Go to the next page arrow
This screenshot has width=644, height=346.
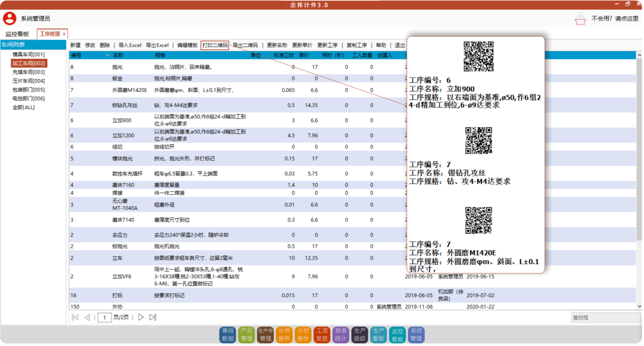pyautogui.click(x=141, y=318)
